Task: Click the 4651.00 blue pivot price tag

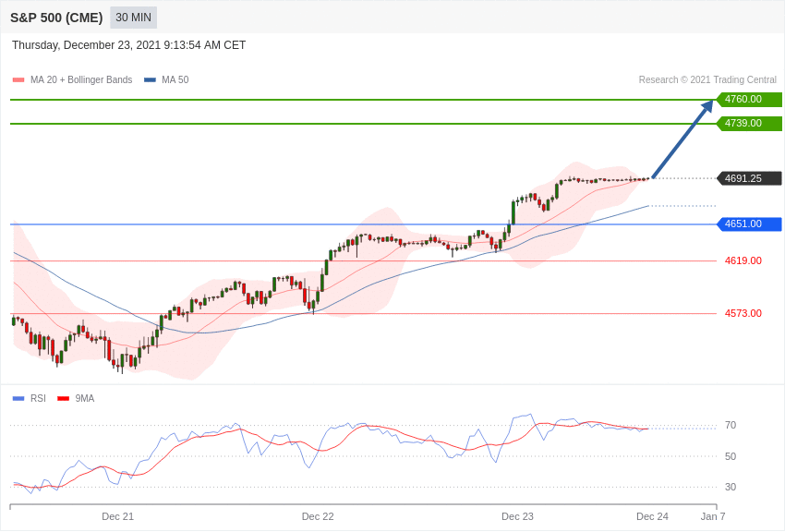Action: (x=749, y=224)
